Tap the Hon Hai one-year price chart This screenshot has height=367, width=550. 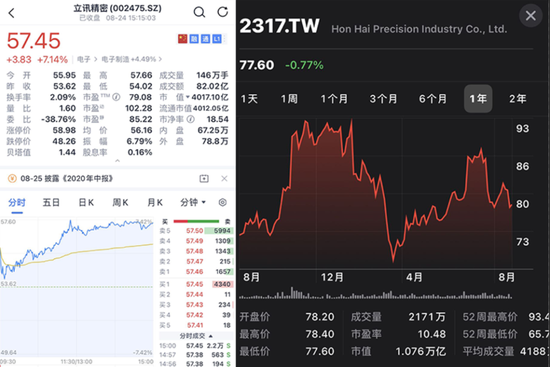coord(376,194)
